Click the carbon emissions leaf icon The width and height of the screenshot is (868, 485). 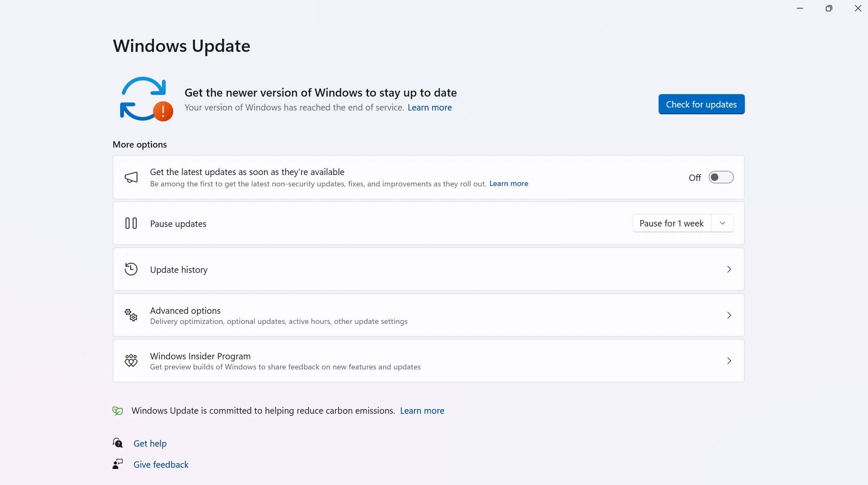(x=118, y=410)
